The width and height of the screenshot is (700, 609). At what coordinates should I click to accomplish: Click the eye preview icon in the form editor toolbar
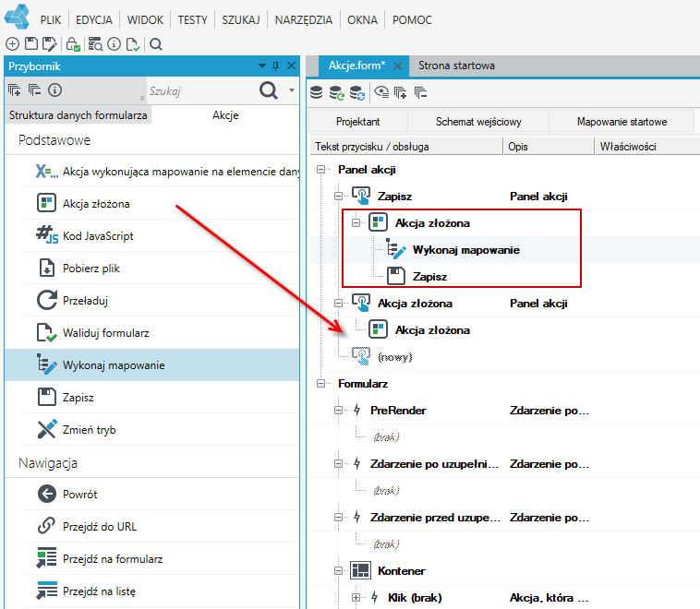click(x=381, y=92)
